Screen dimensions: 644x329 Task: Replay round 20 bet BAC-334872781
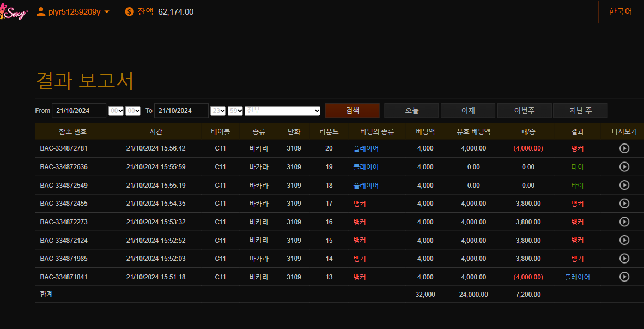click(624, 148)
